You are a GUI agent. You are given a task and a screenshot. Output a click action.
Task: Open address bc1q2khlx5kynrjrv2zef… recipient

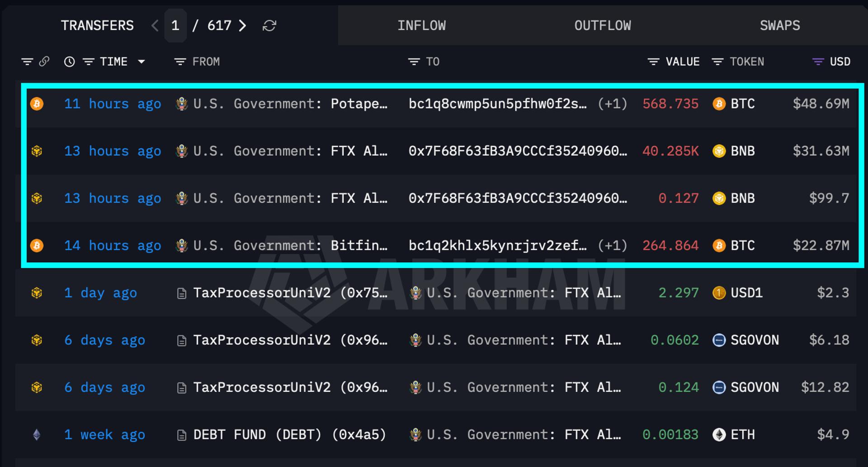pyautogui.click(x=498, y=246)
